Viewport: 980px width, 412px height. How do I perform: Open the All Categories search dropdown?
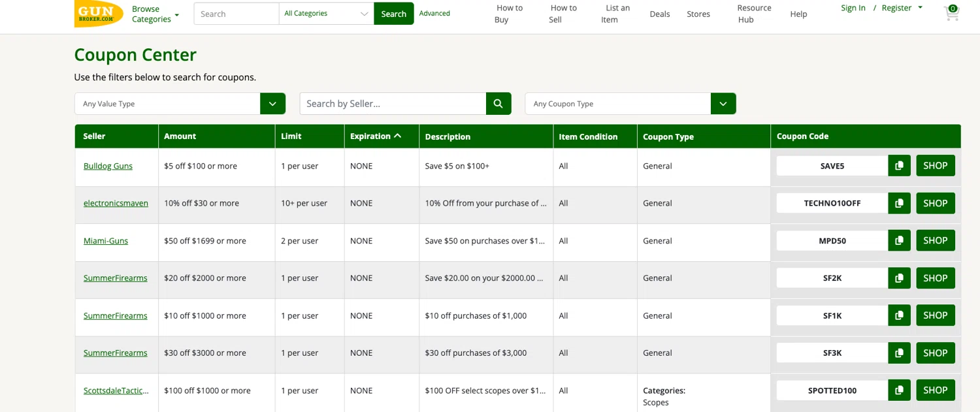pyautogui.click(x=326, y=14)
